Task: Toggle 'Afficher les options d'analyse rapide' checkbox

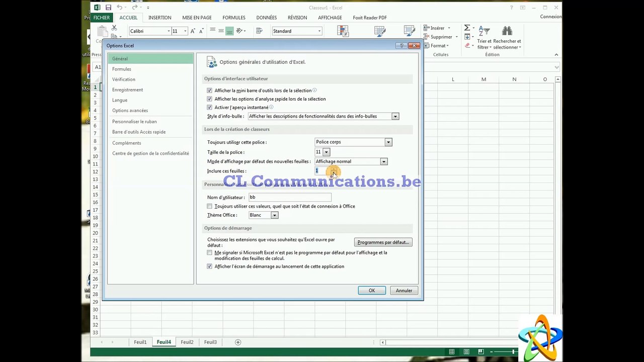Action: 209,99
